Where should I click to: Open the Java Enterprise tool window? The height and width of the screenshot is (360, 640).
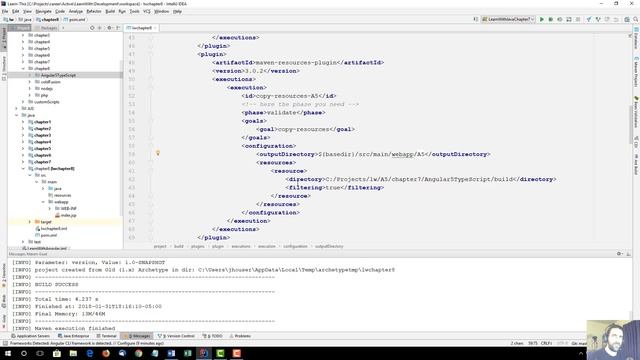pyautogui.click(x=73, y=336)
